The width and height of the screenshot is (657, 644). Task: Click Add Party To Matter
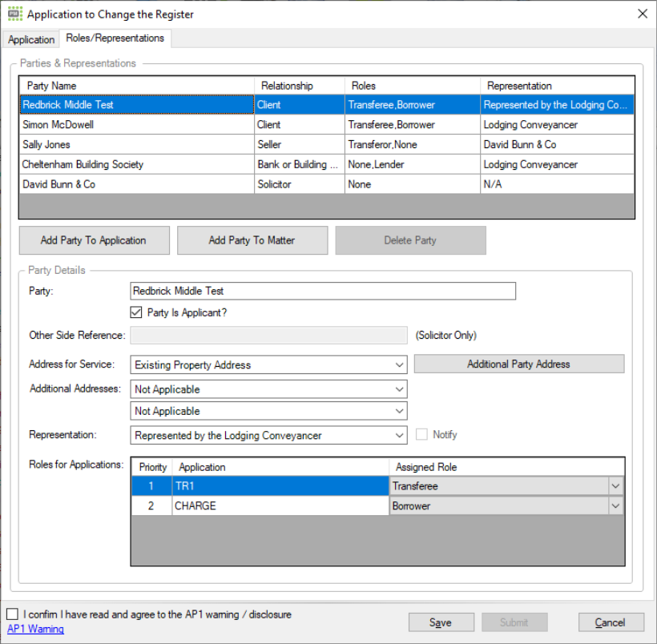pyautogui.click(x=252, y=239)
